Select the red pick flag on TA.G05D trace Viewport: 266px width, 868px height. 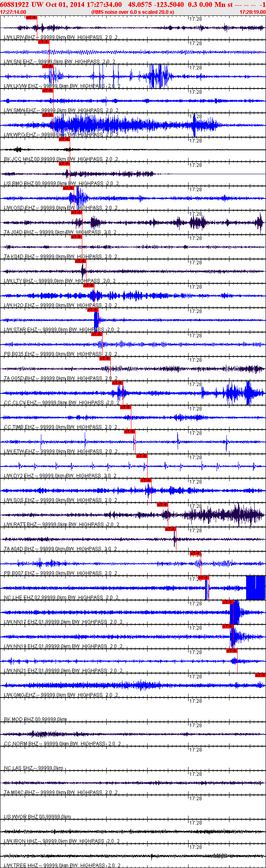pyautogui.click(x=105, y=358)
